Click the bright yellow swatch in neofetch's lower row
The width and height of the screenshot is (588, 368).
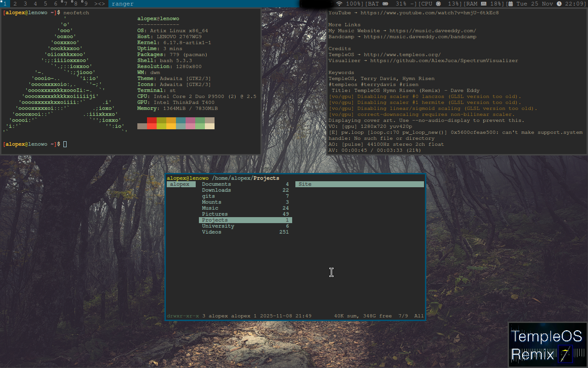click(x=171, y=126)
